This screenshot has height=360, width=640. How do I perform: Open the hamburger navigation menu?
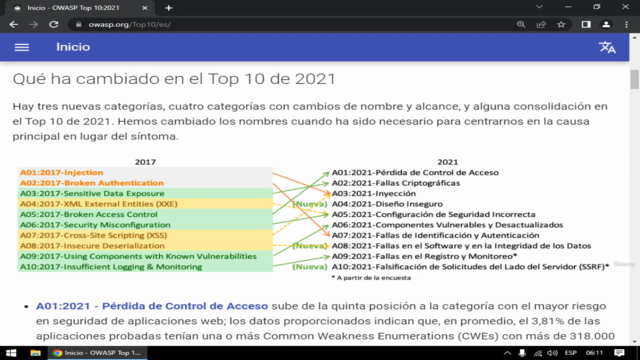(x=22, y=47)
